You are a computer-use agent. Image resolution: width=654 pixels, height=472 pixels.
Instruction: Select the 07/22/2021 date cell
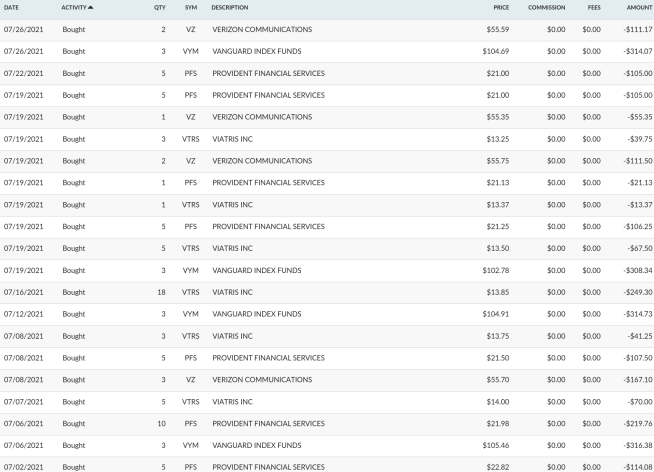click(23, 73)
